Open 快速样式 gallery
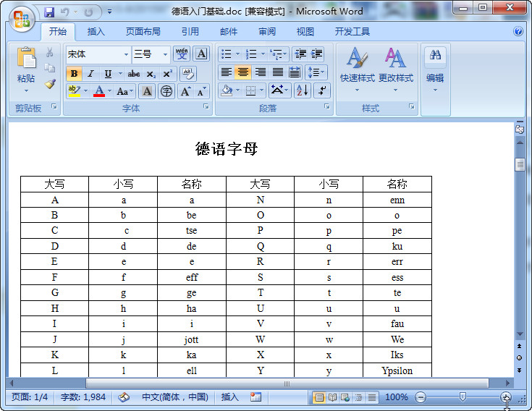Viewport: 532px width, 411px height. click(358, 70)
